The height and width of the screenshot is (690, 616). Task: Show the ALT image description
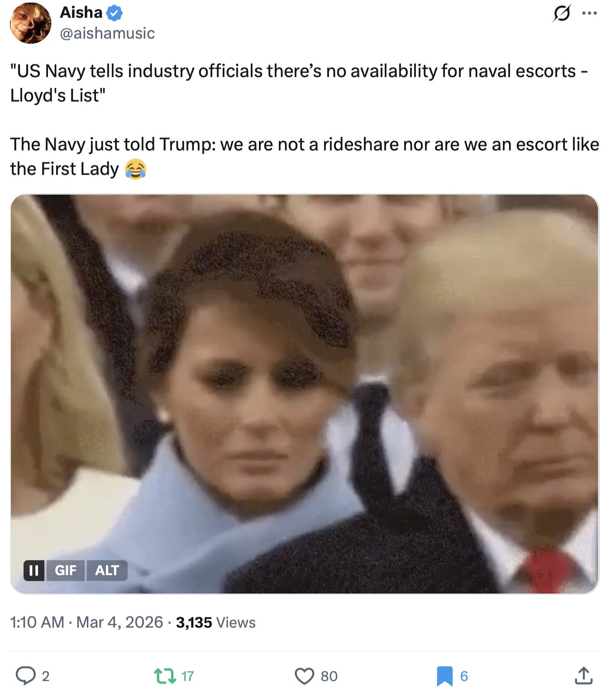107,570
